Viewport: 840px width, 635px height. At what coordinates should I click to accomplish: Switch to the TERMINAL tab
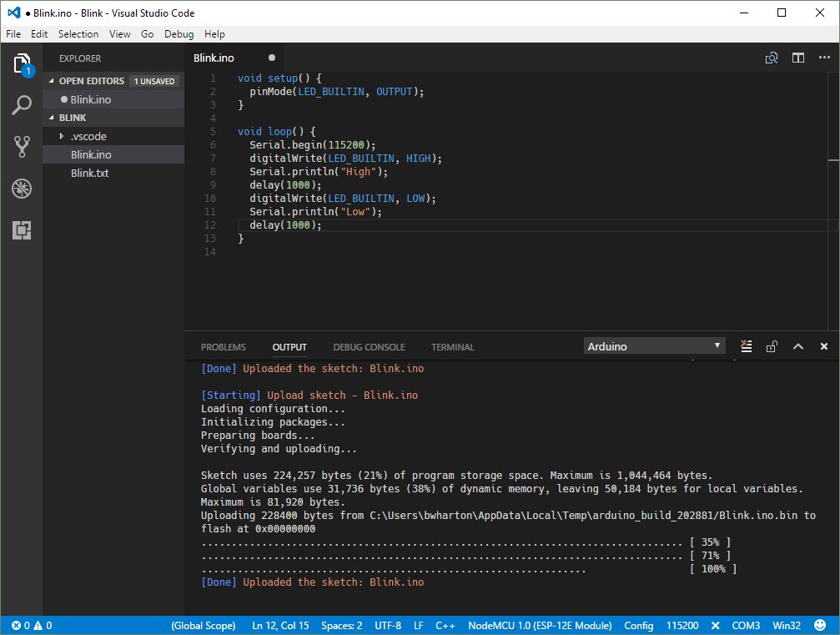pyautogui.click(x=453, y=347)
